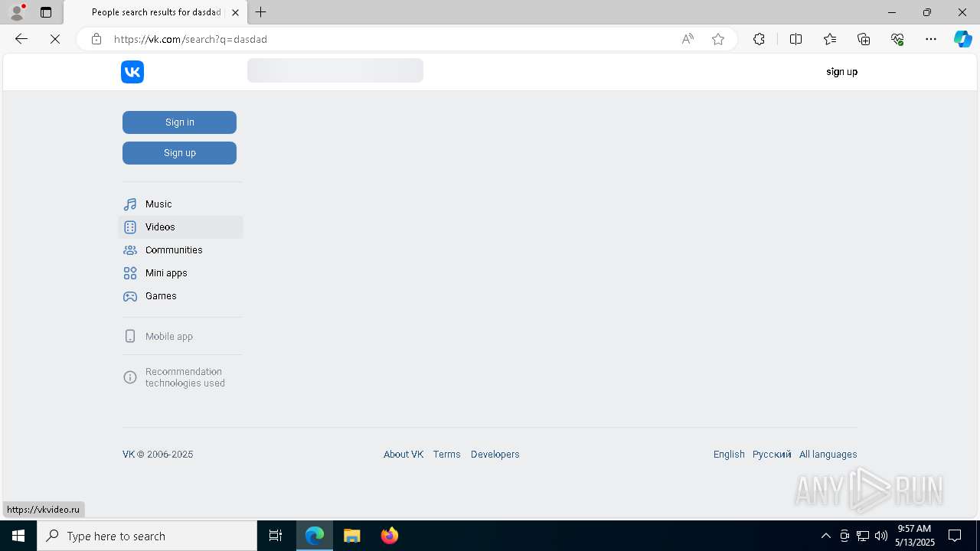Open the Communities section label
Screen dimensions: 980x551
click(x=174, y=250)
